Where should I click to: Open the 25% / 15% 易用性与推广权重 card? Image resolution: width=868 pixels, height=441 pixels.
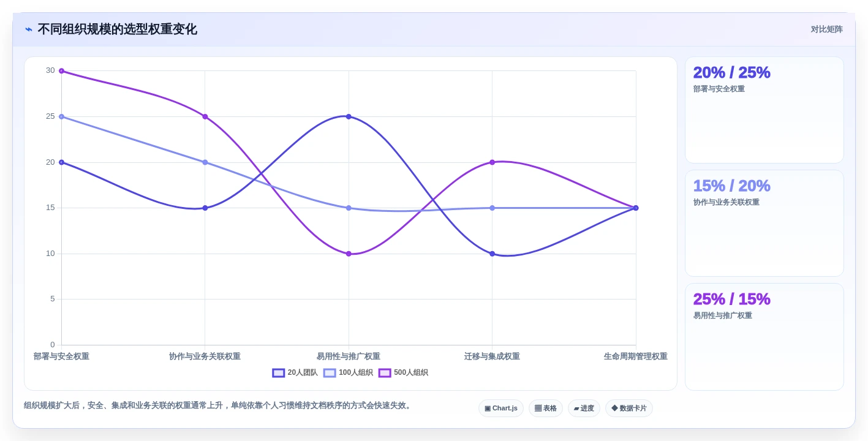pos(764,337)
